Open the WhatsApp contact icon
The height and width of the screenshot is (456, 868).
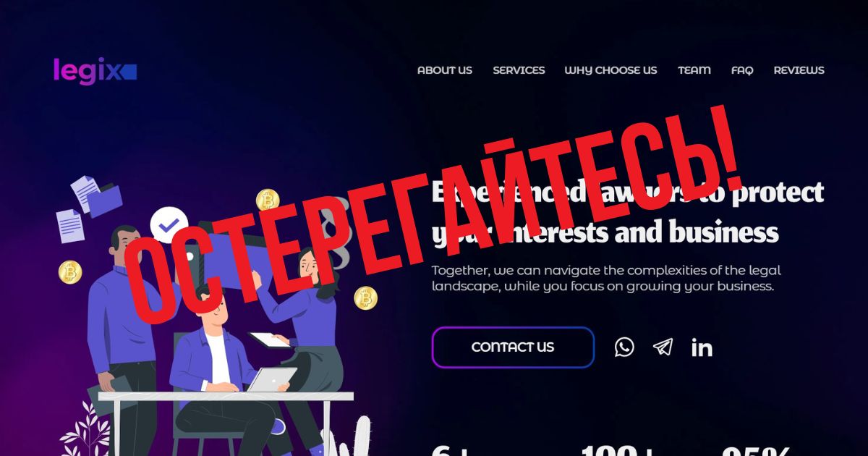coord(624,347)
